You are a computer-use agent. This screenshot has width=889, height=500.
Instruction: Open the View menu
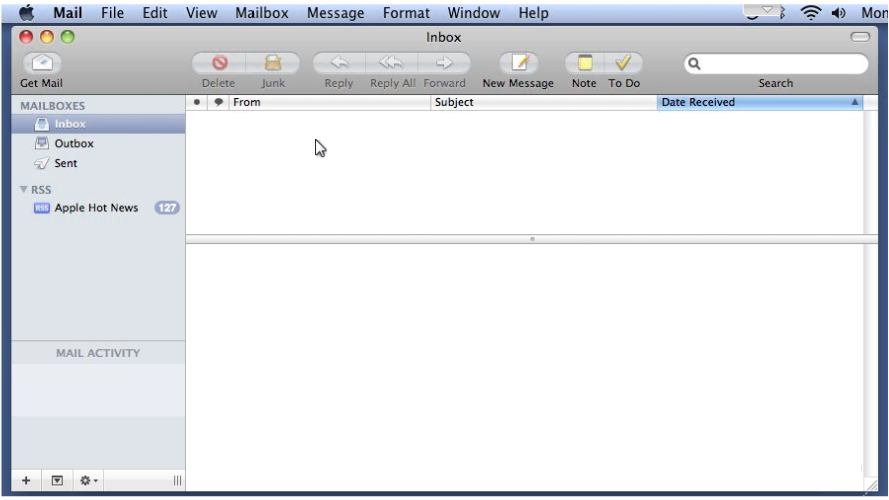pos(201,12)
